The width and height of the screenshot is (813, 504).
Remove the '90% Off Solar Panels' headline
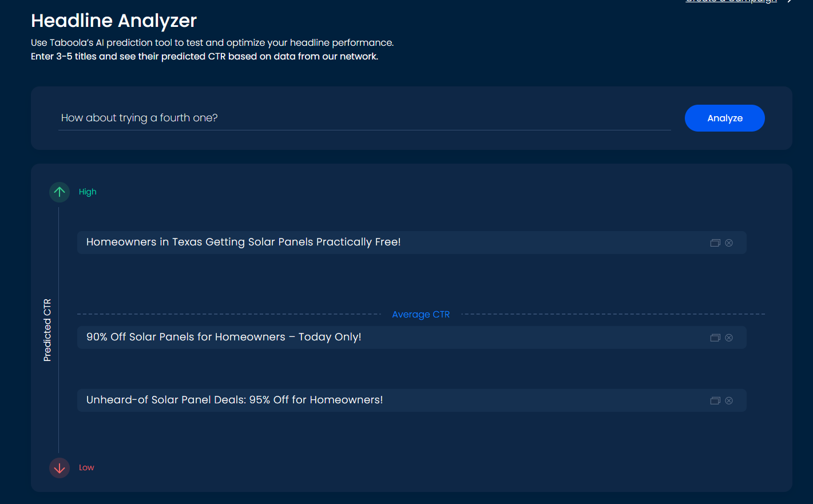tap(729, 338)
